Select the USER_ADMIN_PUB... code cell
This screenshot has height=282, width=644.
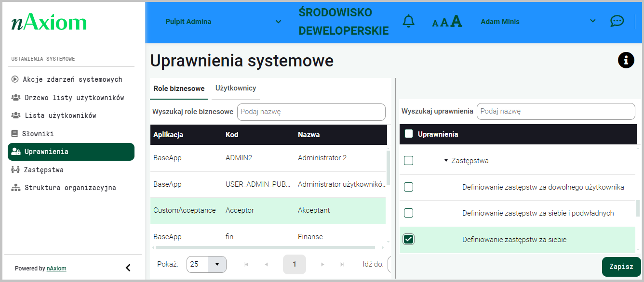(x=258, y=184)
